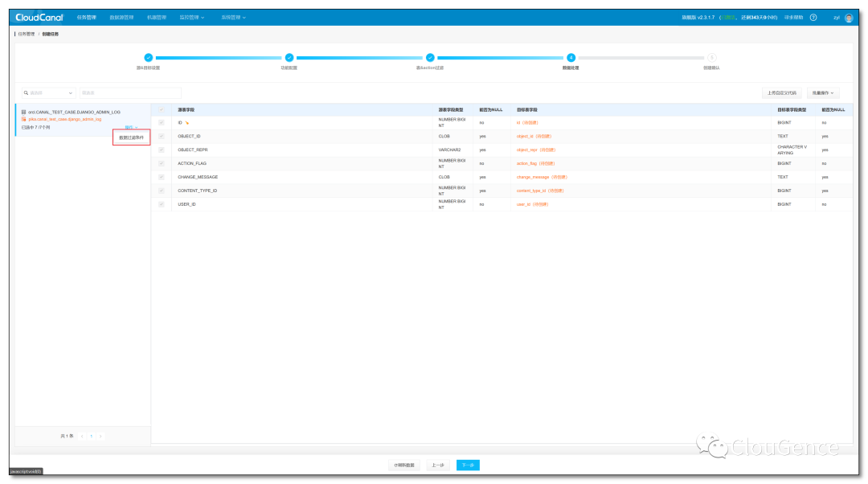This screenshot has height=484, width=868.
Task: Toggle the OBJECT_ID row checkbox
Action: (161, 136)
